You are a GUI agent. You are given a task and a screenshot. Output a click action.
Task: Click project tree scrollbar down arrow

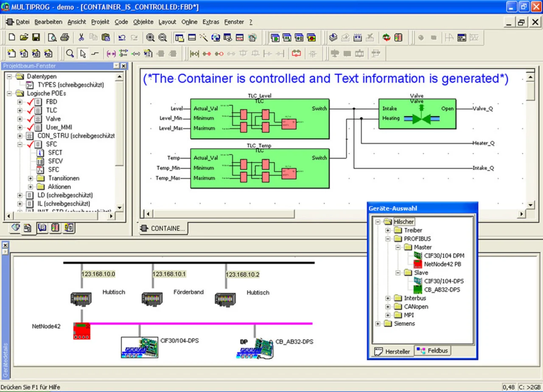pyautogui.click(x=120, y=207)
